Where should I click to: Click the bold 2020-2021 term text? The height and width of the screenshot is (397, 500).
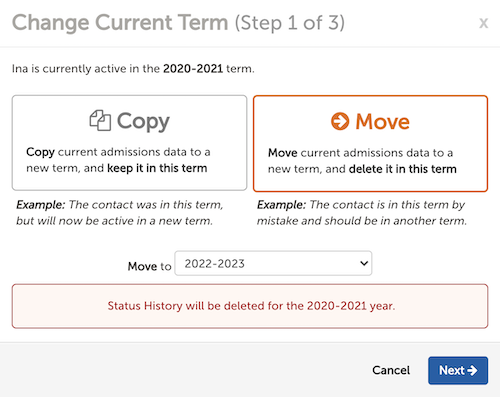[193, 69]
